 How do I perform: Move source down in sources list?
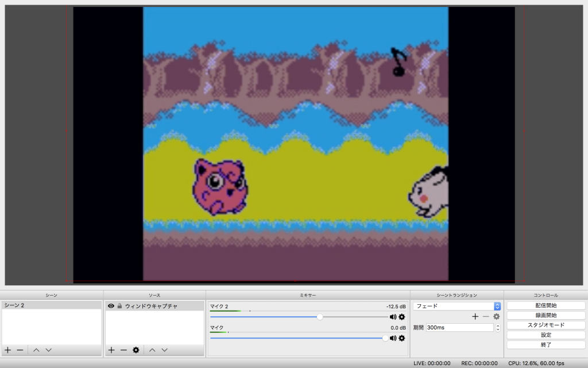click(x=164, y=350)
